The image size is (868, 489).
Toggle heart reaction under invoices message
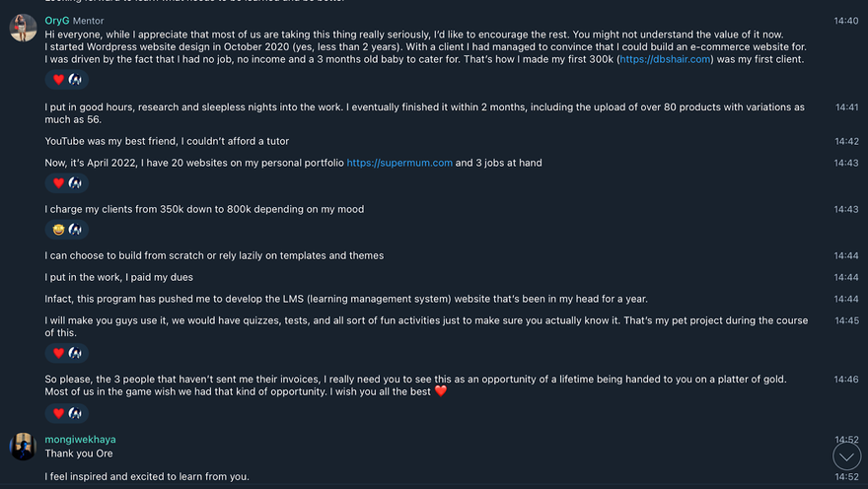(58, 413)
